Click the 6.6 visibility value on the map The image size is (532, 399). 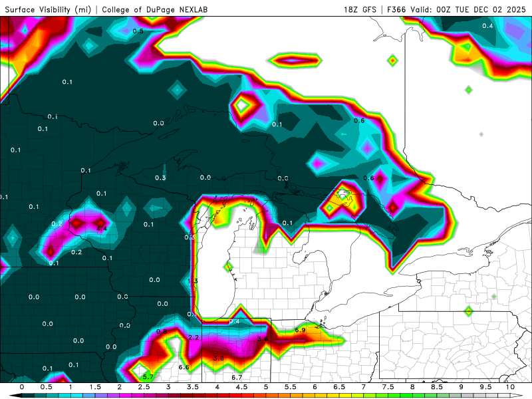(184, 367)
